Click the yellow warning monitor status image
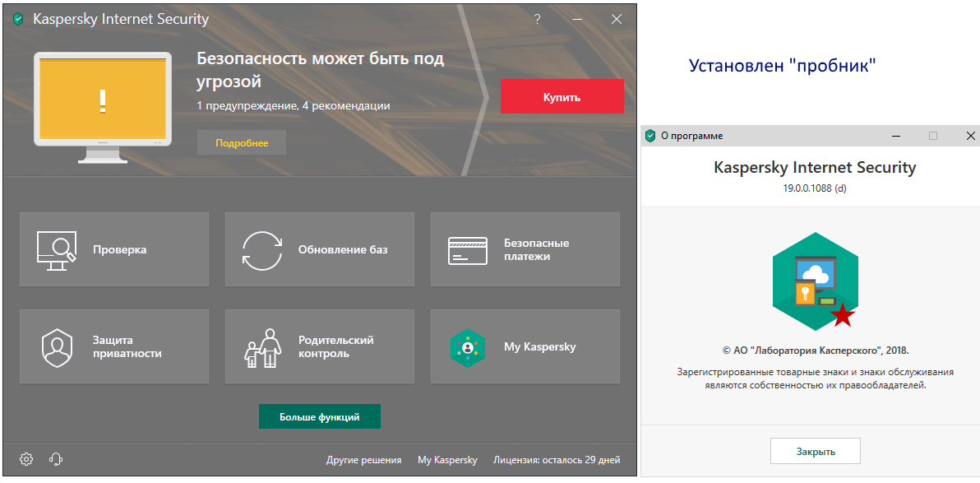980x483 pixels. [103, 108]
